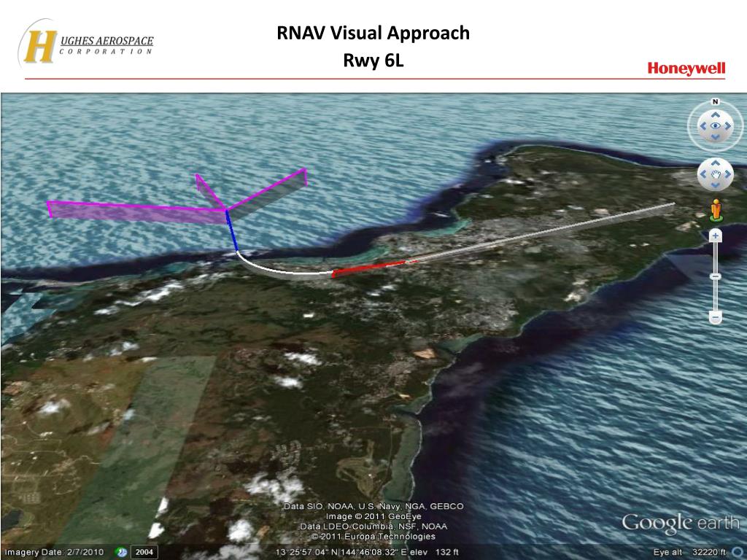Click the © 2011 Europa Technologies attribution
The height and width of the screenshot is (560, 747).
pos(373,537)
